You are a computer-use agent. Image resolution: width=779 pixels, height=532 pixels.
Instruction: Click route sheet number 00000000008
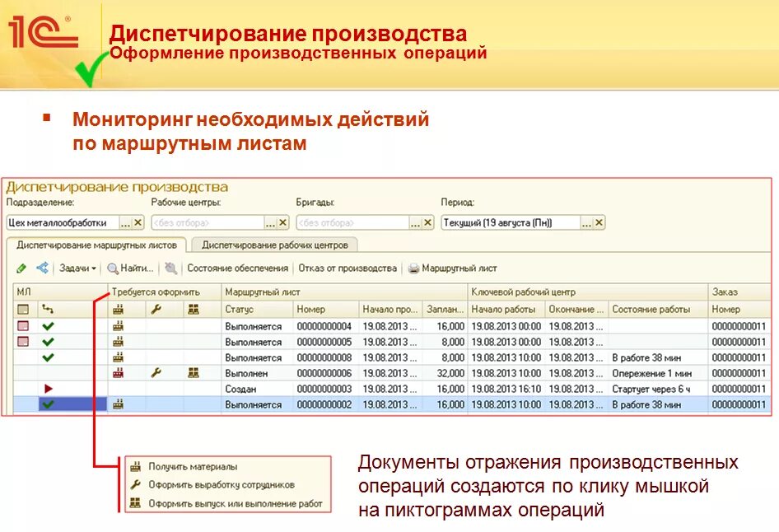click(326, 357)
